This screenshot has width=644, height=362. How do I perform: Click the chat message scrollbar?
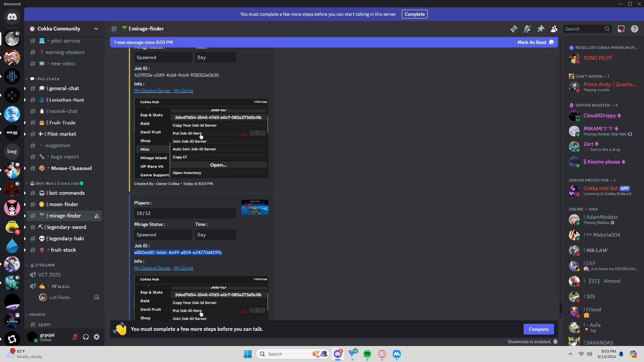tap(560, 308)
